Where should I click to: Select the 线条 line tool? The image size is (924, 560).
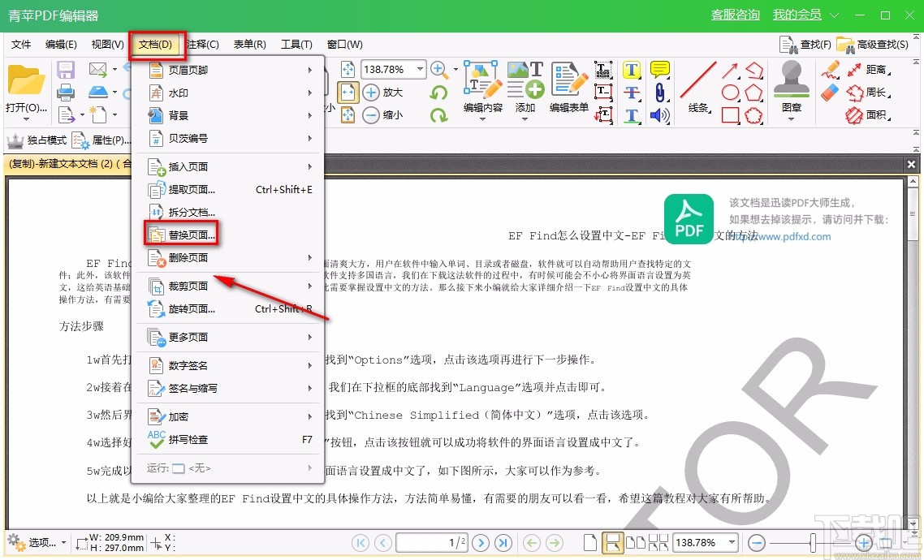699,87
